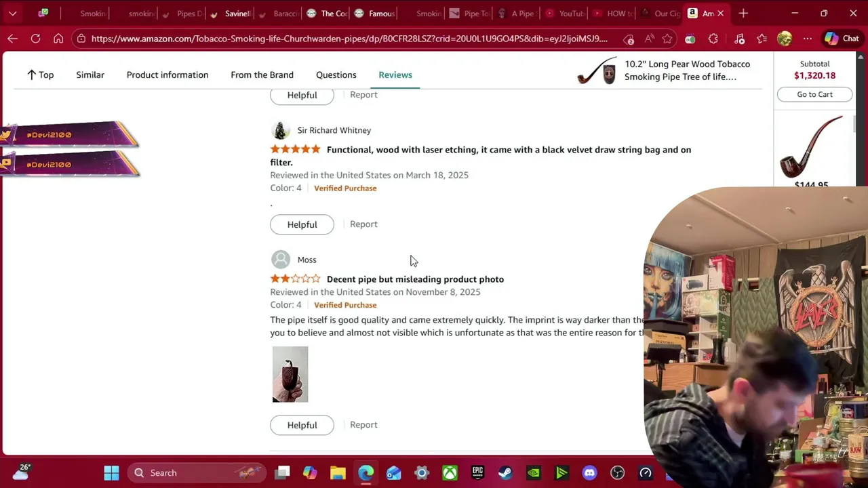Open Windows Settings from taskbar

422,472
